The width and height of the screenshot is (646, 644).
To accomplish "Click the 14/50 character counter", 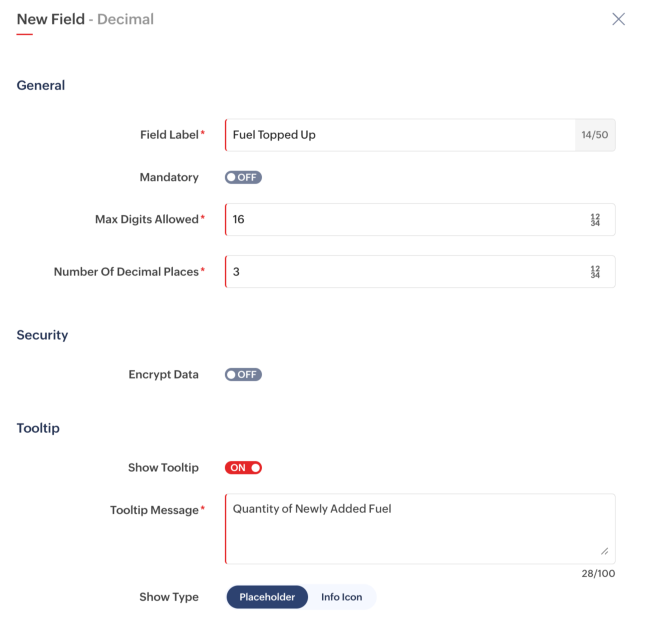I will coord(594,135).
